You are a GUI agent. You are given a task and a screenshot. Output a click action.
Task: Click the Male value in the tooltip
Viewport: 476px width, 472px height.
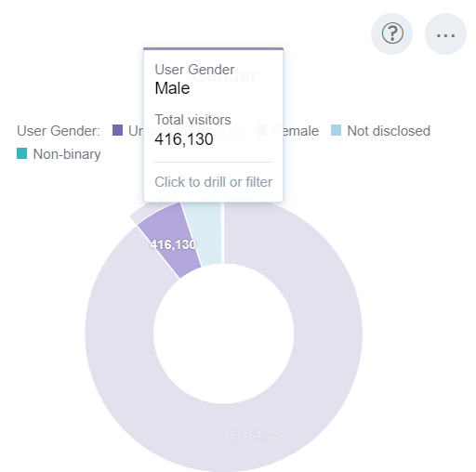click(172, 88)
